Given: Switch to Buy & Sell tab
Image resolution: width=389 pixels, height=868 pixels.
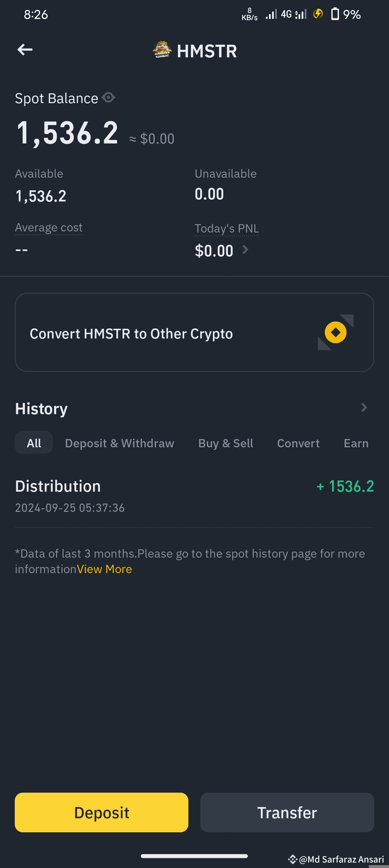Looking at the screenshot, I should [x=225, y=443].
